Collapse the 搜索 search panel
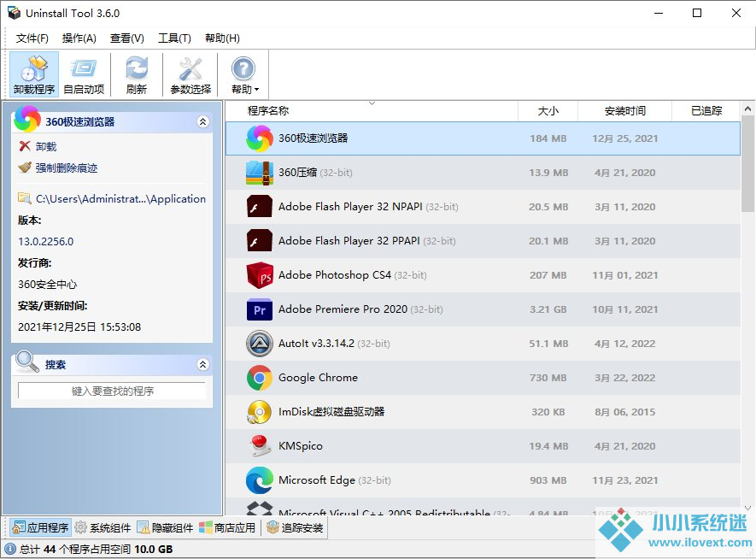 [x=203, y=364]
